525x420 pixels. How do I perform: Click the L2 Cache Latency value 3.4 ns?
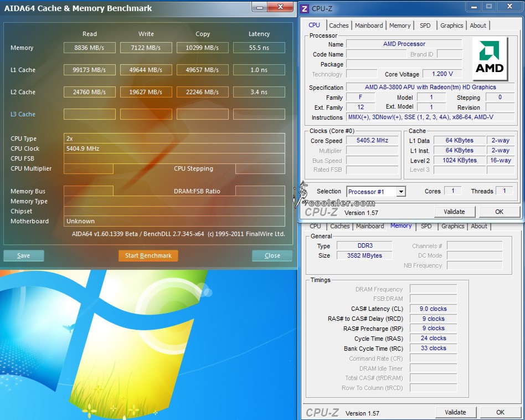click(259, 92)
